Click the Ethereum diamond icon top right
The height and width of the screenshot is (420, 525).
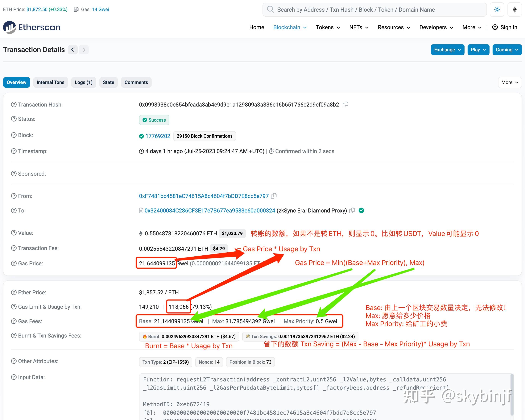click(514, 9)
